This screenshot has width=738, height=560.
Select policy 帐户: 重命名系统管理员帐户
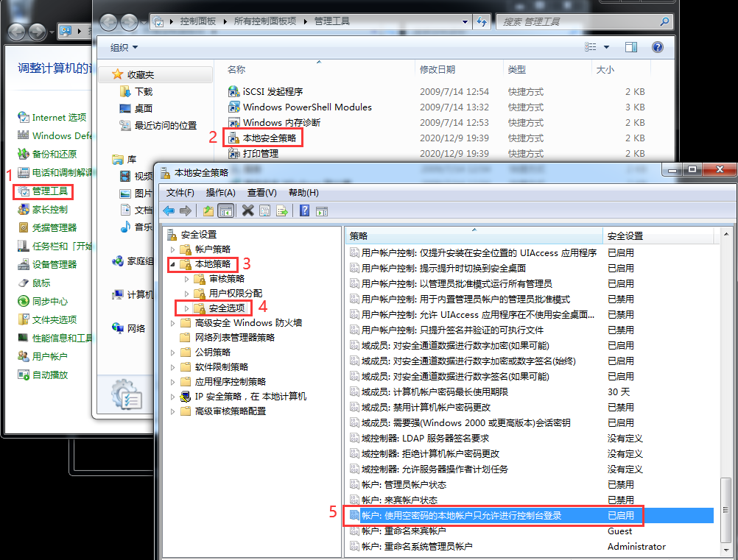pyautogui.click(x=417, y=547)
